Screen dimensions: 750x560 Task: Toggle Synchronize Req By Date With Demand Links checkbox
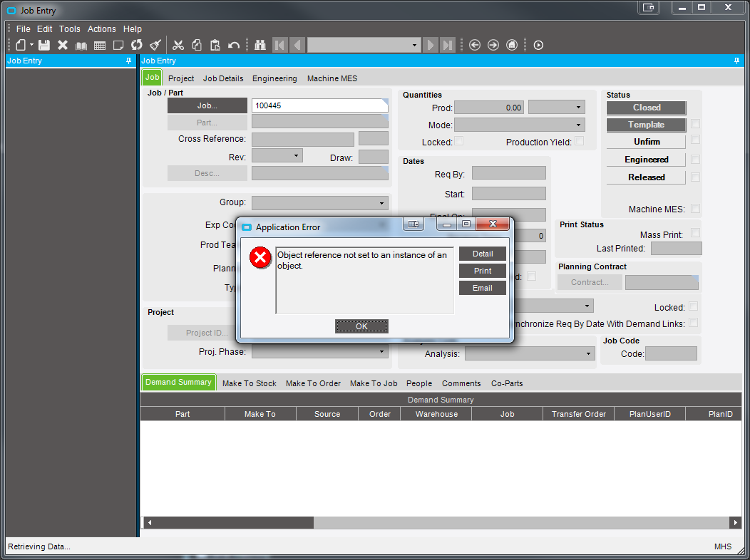(x=694, y=323)
